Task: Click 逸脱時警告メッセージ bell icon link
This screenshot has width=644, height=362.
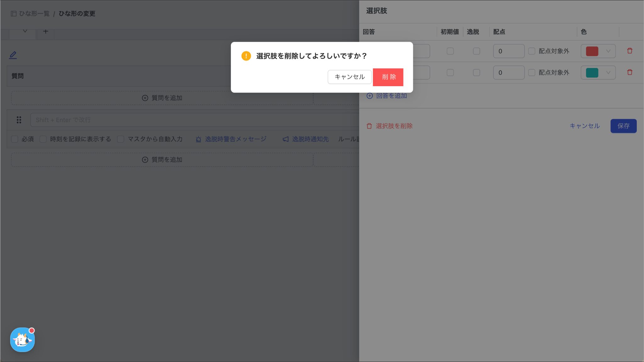Action: pos(231,139)
